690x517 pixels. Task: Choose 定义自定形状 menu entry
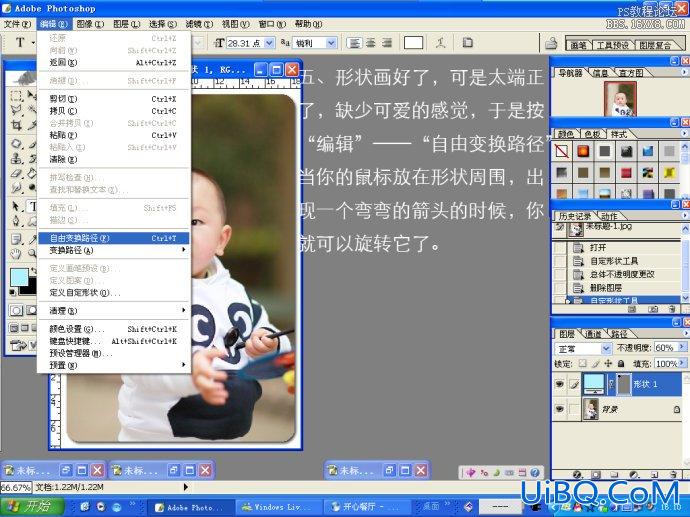(114, 293)
